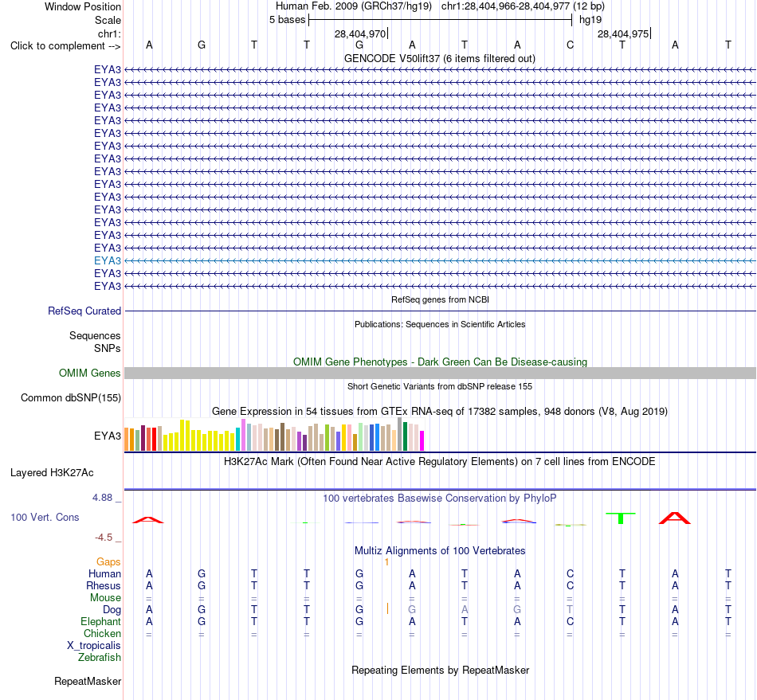Click the 'OMIM Genes' track label
The width and height of the screenshot is (757, 700).
coord(90,373)
